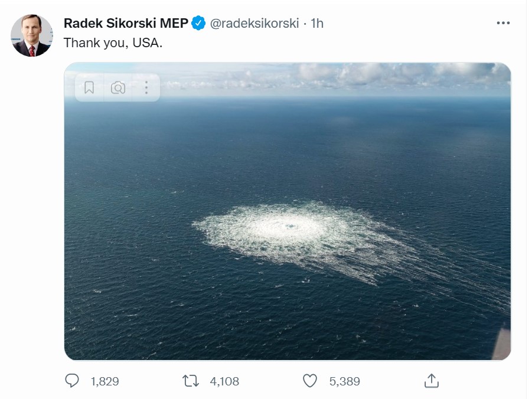Click the bookmark icon on the photo
This screenshot has width=532, height=399.
(x=89, y=88)
